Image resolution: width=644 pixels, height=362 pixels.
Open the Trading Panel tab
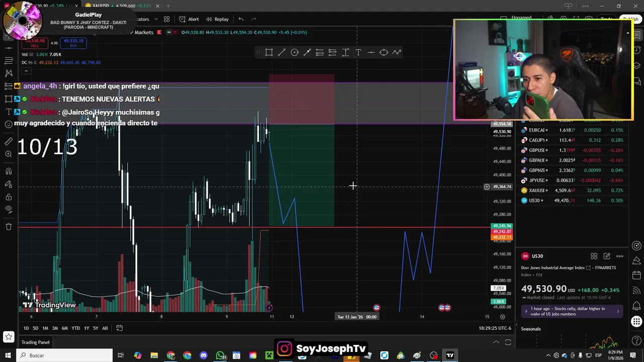coord(35,342)
